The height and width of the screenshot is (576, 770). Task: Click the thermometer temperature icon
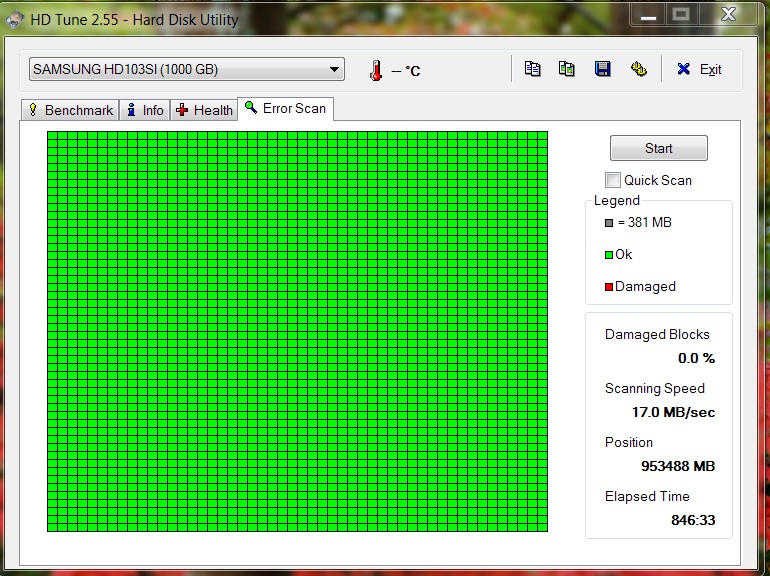click(x=376, y=70)
